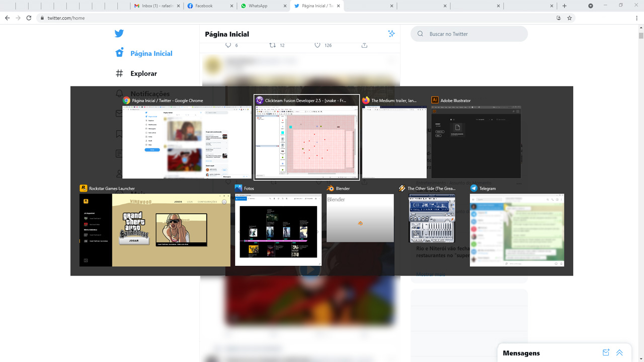The width and height of the screenshot is (644, 362).
Task: Click the retweet icon showing 12
Action: pos(273,45)
